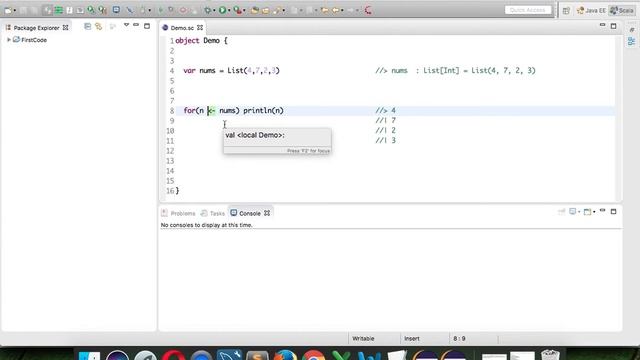Switch to the Scala perspective

[622, 11]
